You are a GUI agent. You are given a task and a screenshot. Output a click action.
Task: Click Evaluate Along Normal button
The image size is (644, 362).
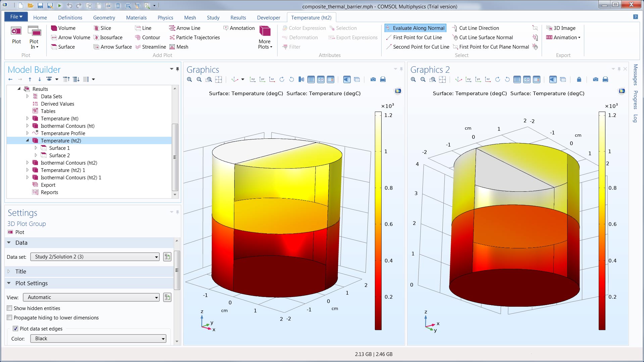[415, 28]
